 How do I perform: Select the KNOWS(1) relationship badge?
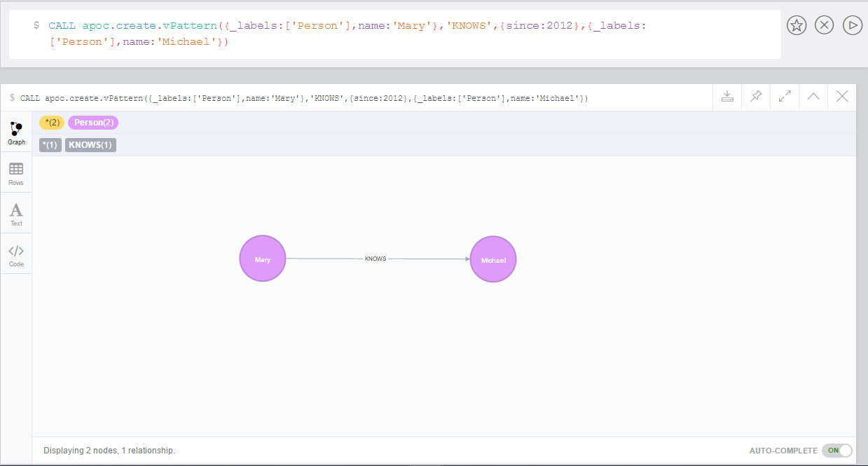90,145
